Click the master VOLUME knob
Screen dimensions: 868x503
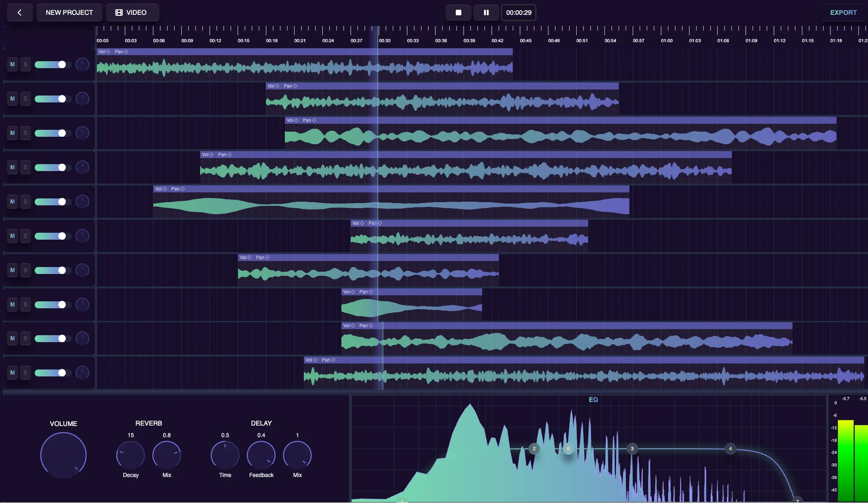pos(63,455)
